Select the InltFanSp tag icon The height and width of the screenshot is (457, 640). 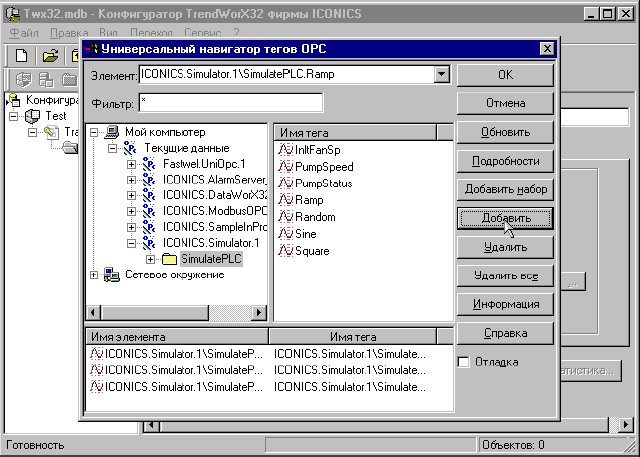coord(286,150)
